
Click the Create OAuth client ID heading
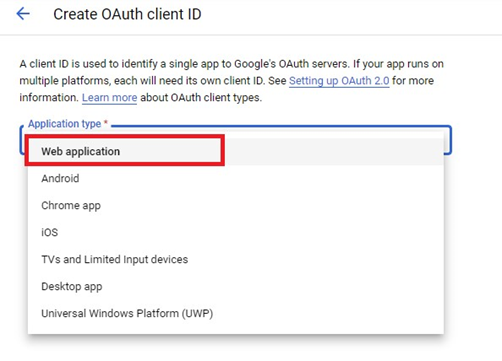[127, 14]
